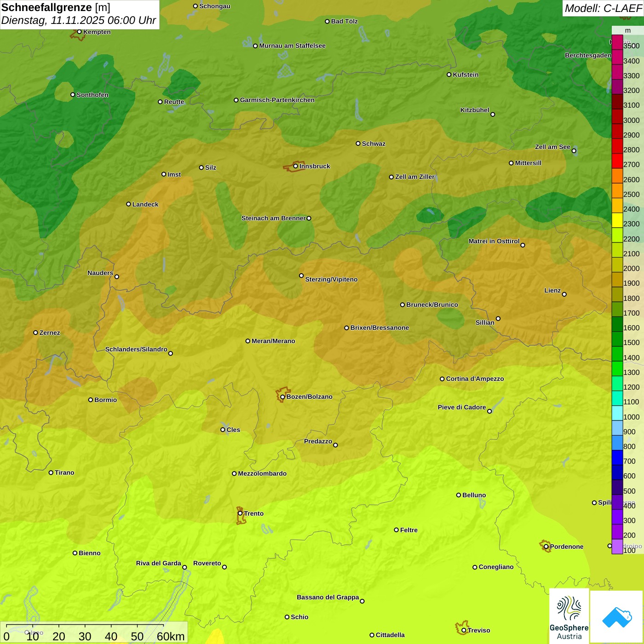Image resolution: width=644 pixels, height=644 pixels.
Task: Click the Feltre location dot
Action: coord(396,530)
